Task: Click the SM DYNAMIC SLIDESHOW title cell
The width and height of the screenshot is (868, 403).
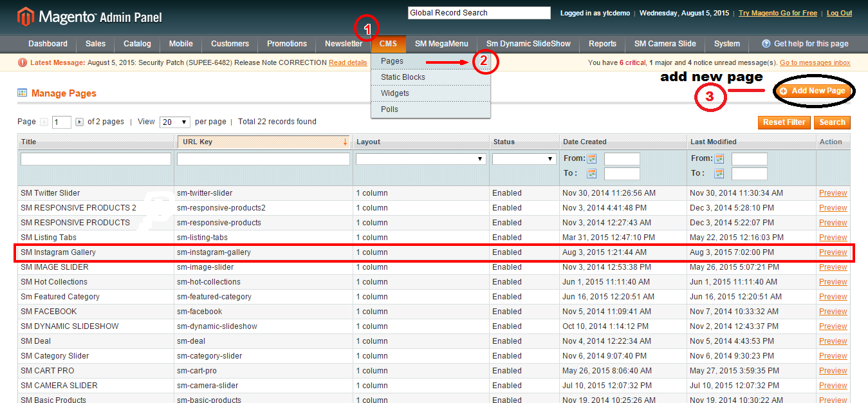Action: 96,326
